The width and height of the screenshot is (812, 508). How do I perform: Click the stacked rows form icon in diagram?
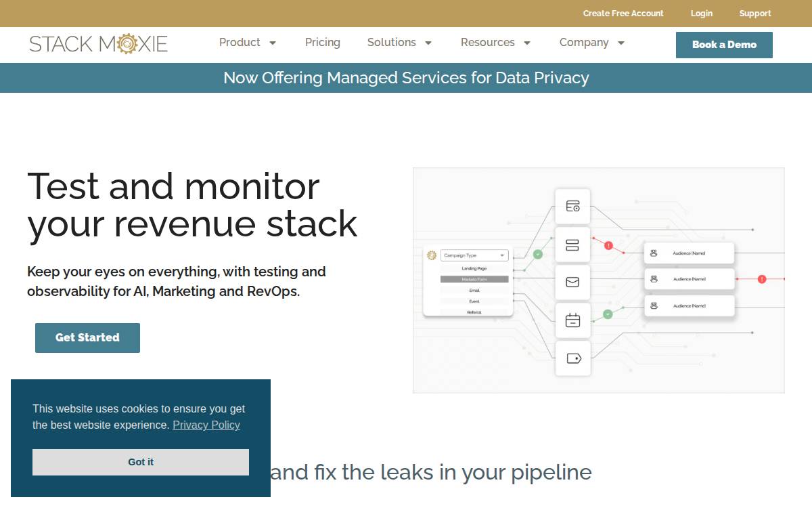pyautogui.click(x=572, y=245)
